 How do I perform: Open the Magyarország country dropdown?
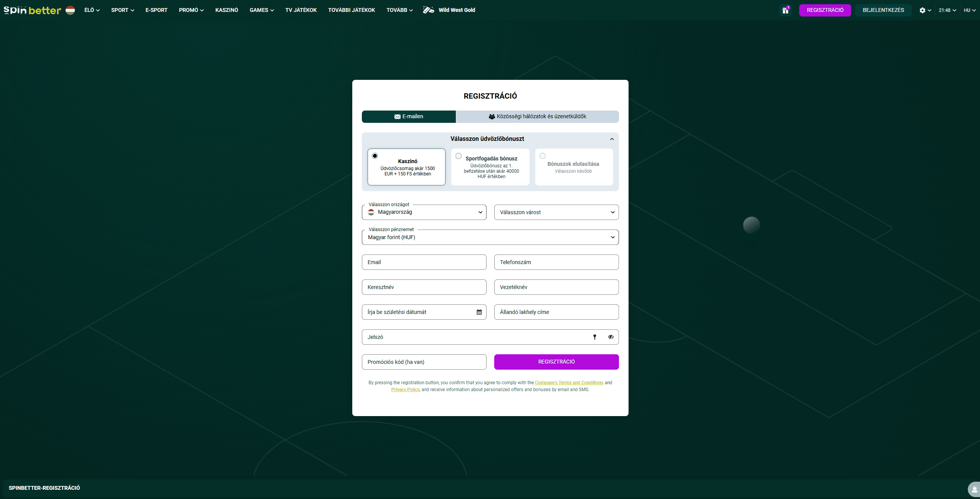[424, 212]
